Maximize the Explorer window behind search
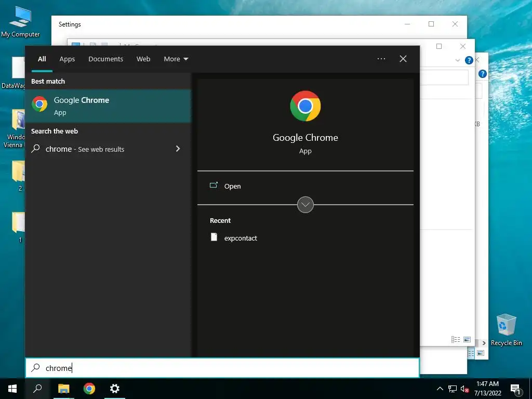532x399 pixels. [x=439, y=46]
